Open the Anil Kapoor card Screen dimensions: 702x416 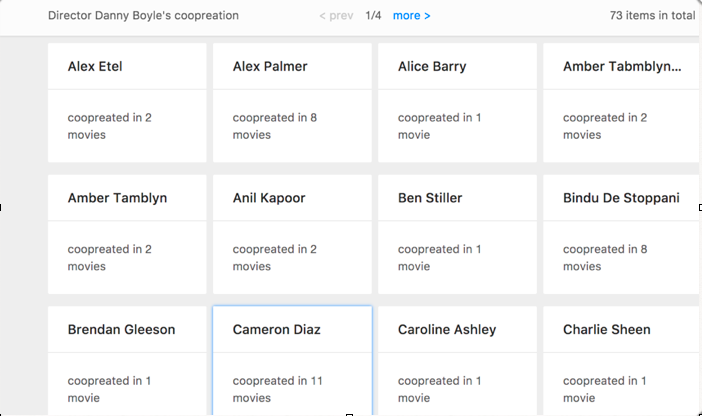tap(292, 234)
